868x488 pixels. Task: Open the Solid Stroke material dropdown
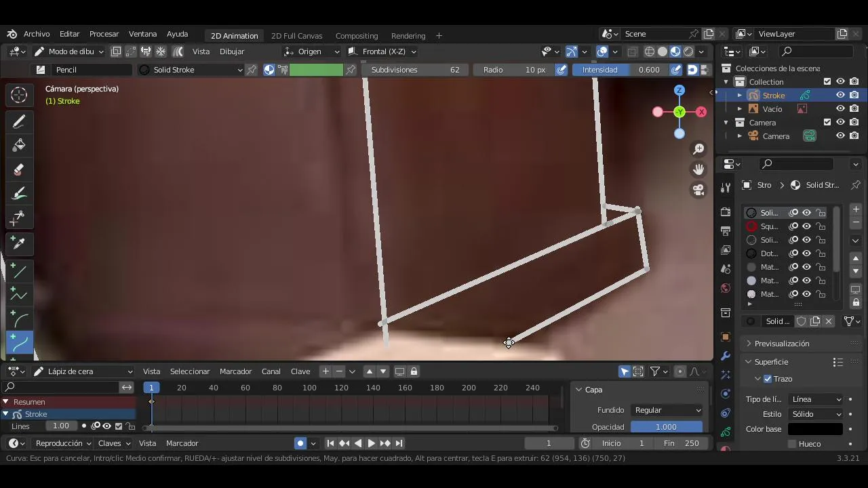(191, 70)
